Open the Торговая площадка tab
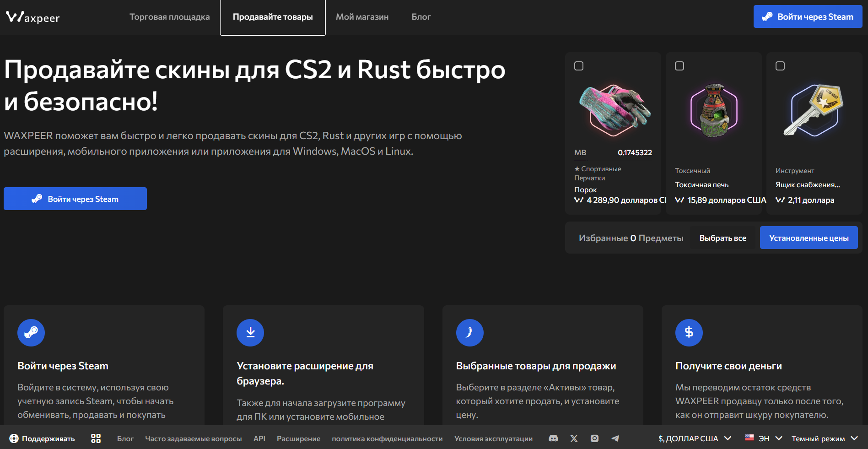This screenshot has width=868, height=449. tap(169, 17)
